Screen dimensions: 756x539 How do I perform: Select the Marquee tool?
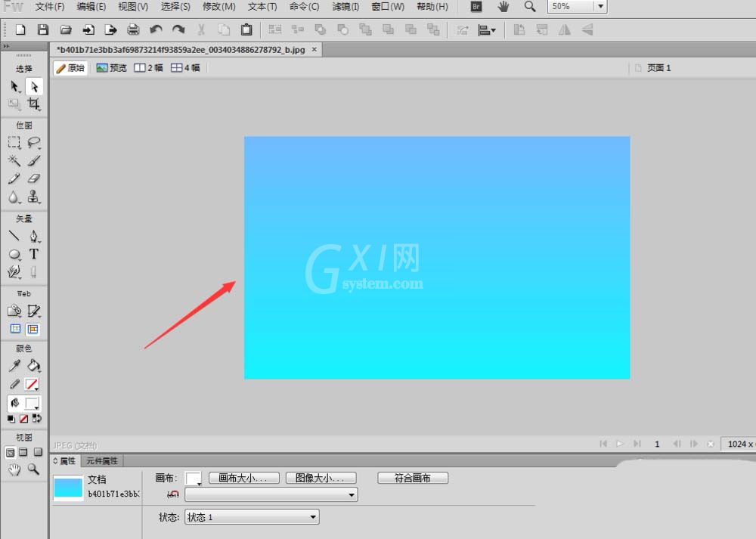(x=14, y=142)
